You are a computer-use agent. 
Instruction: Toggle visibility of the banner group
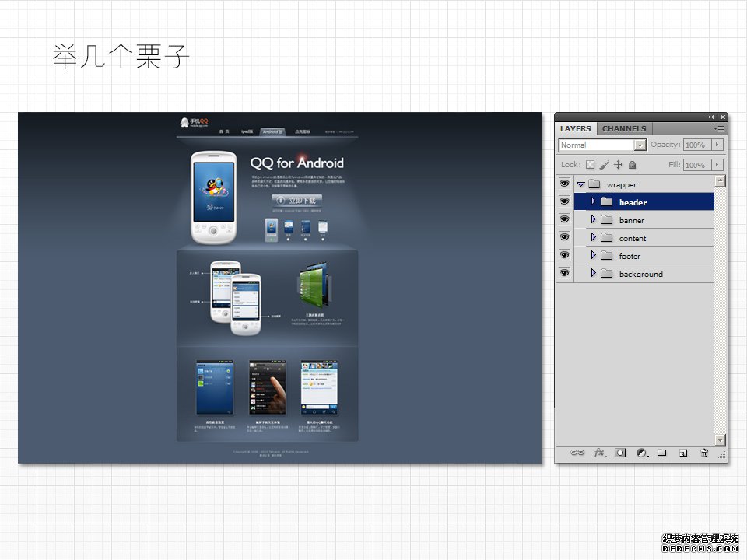[565, 219]
